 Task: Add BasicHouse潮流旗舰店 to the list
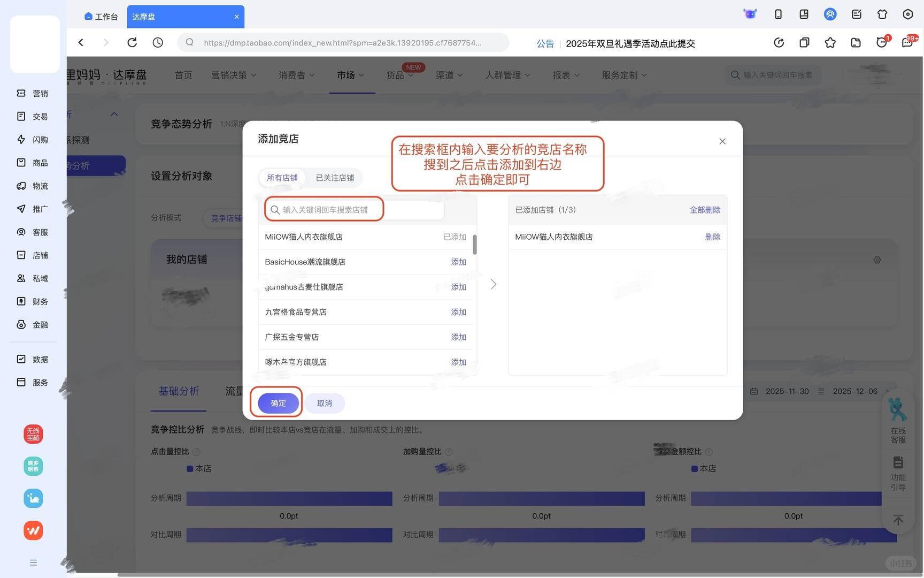point(458,262)
